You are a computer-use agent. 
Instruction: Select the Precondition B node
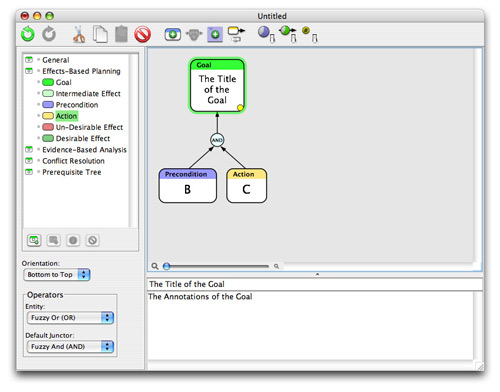(x=188, y=185)
